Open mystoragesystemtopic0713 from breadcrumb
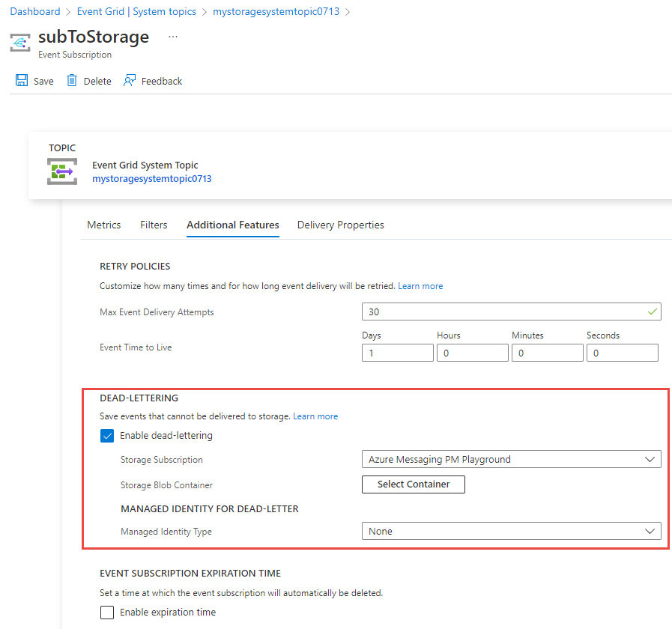Screen dimensions: 672x629 coord(276,11)
